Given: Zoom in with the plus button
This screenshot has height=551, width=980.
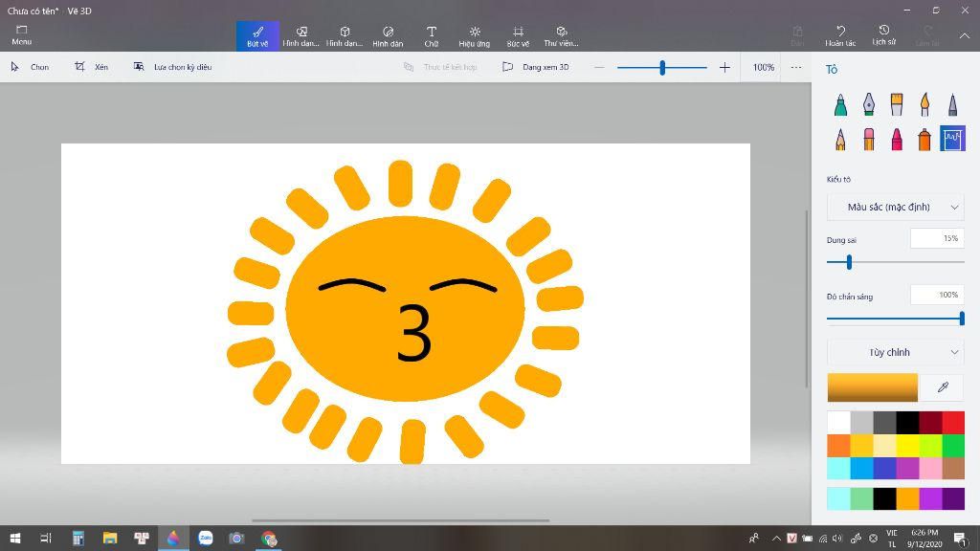Looking at the screenshot, I should (724, 67).
